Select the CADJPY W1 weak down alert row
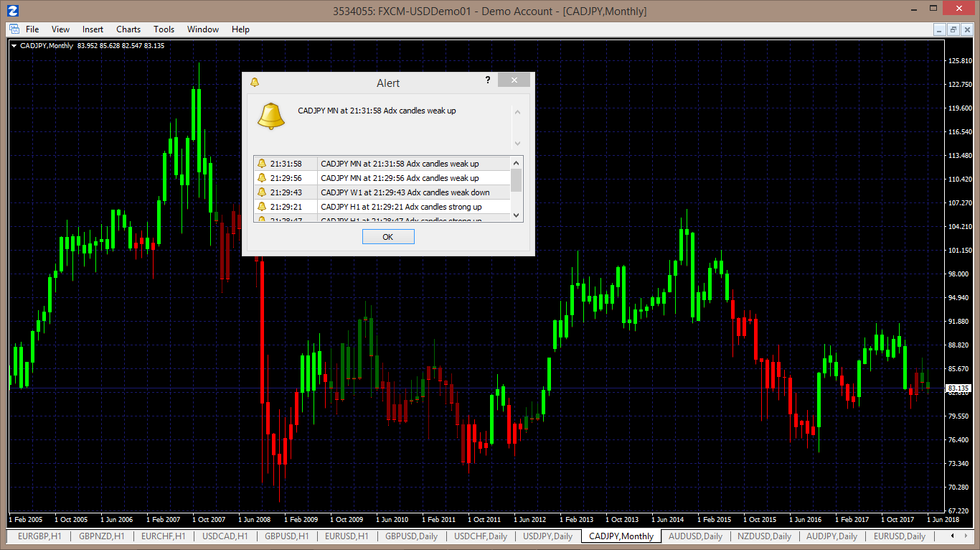The height and width of the screenshot is (550, 980). [x=382, y=192]
